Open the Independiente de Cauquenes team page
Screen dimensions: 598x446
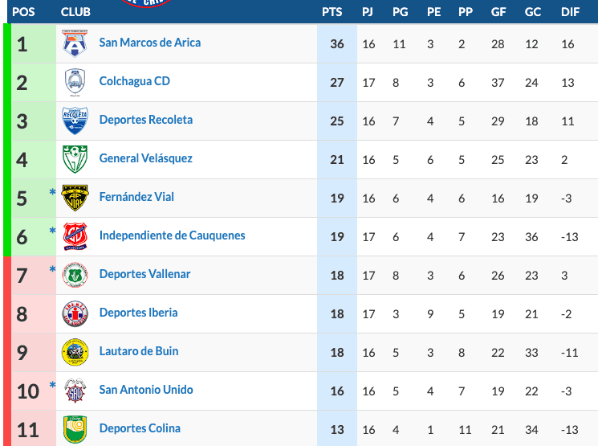[172, 235]
